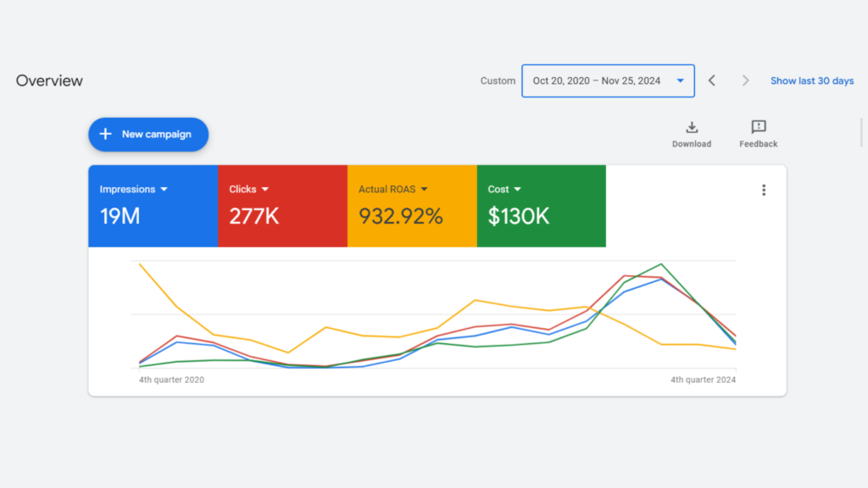Create a New campaign

pos(148,134)
